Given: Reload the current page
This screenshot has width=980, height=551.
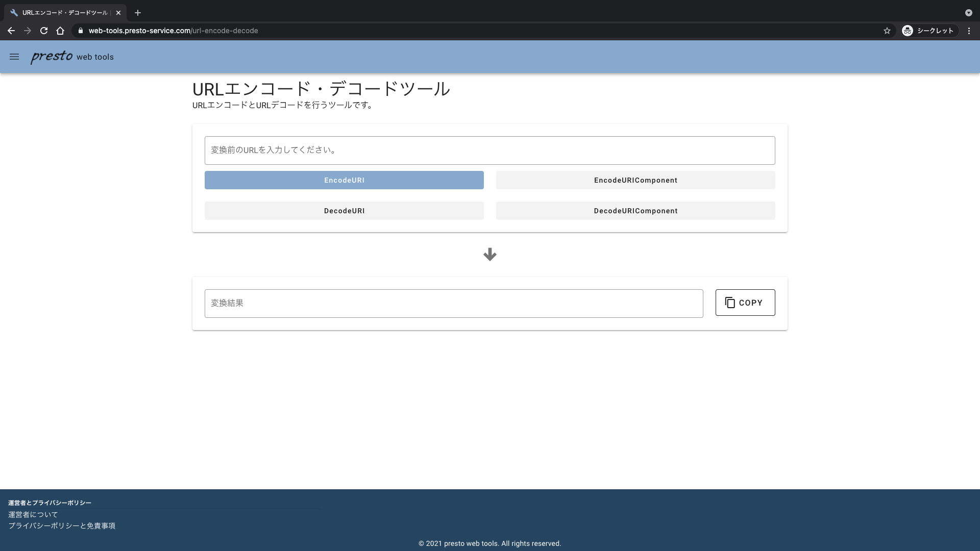Looking at the screenshot, I should pyautogui.click(x=44, y=31).
